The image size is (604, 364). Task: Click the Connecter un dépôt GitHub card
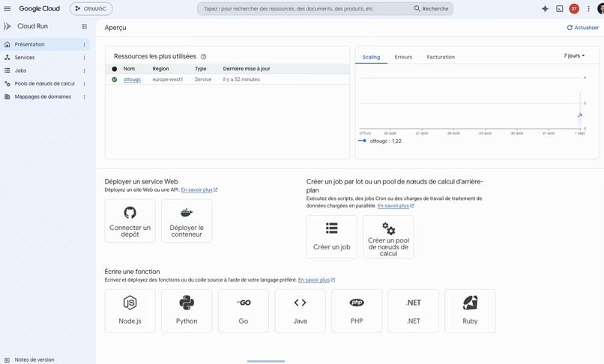(130, 221)
